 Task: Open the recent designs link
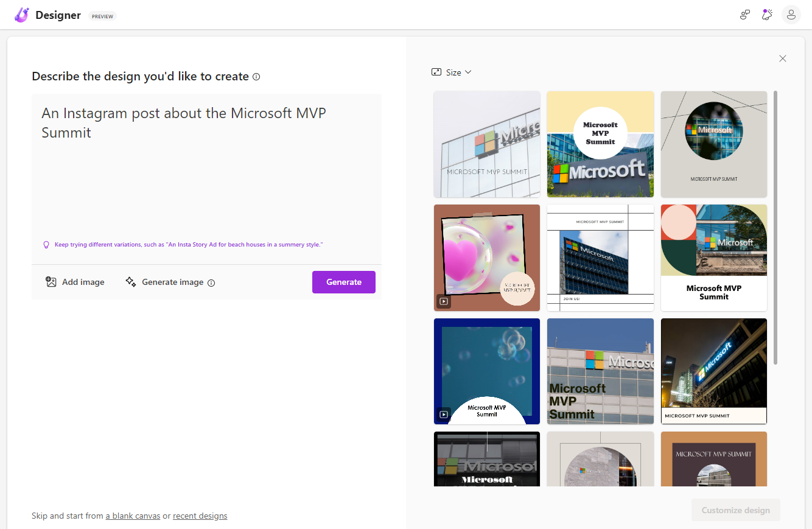(200, 516)
